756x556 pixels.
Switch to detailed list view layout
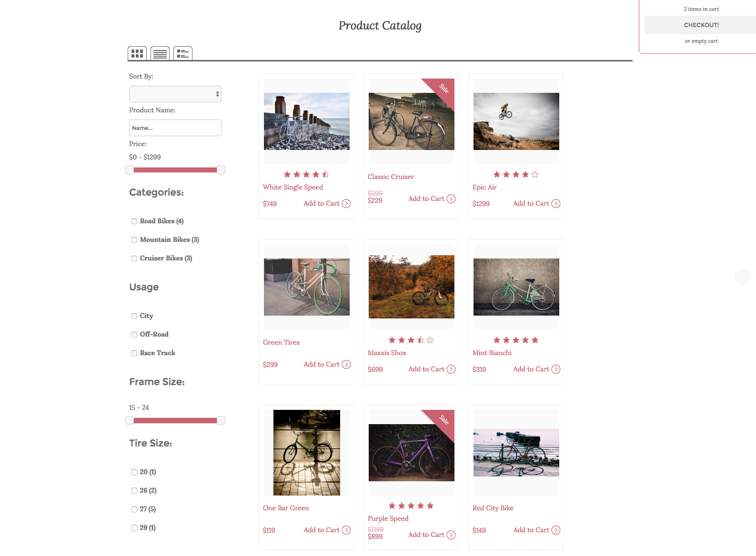183,53
